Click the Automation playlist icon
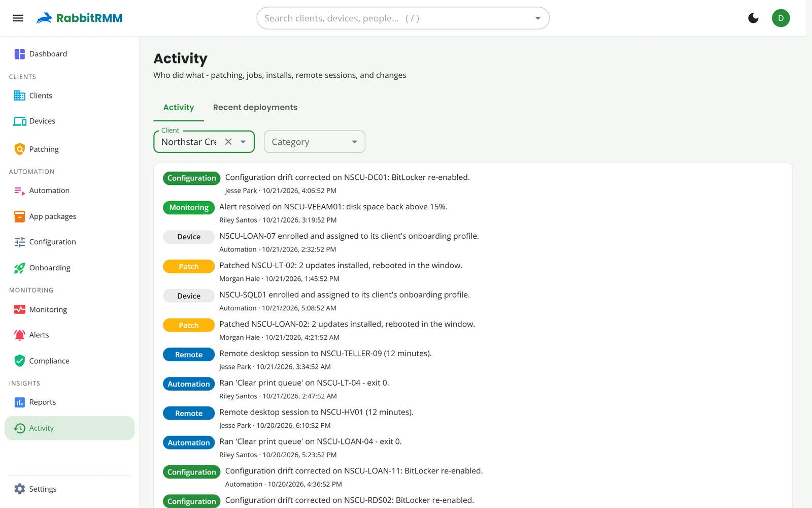Image resolution: width=812 pixels, height=508 pixels. [x=20, y=190]
